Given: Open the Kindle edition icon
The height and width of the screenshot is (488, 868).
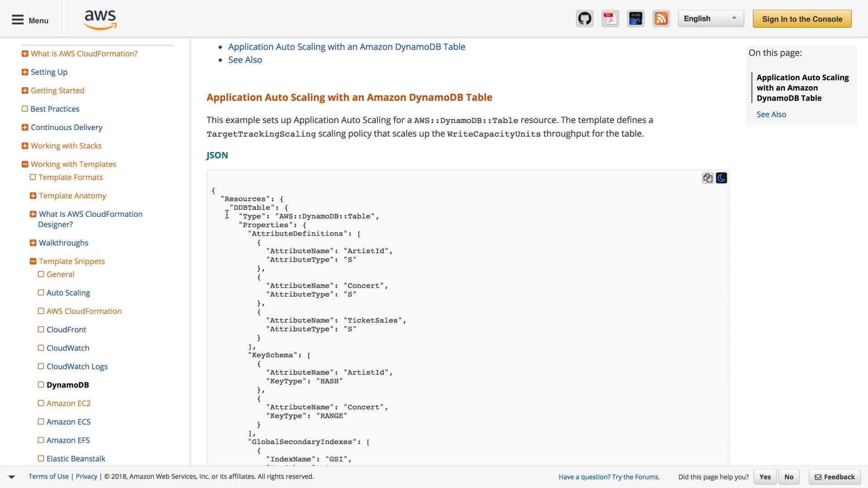Looking at the screenshot, I should point(636,19).
